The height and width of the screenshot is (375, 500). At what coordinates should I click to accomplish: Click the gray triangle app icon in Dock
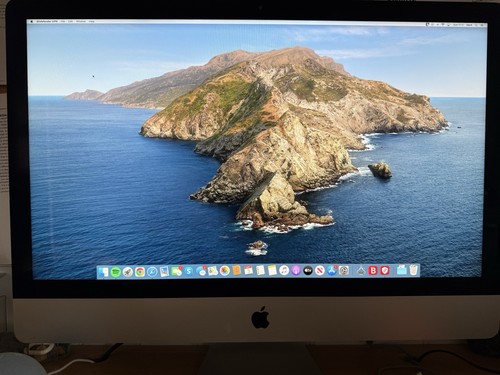361,271
